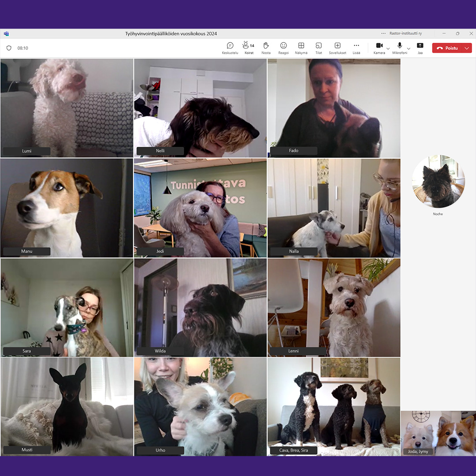
Task: Click the Fado name label
Action: [x=294, y=151]
